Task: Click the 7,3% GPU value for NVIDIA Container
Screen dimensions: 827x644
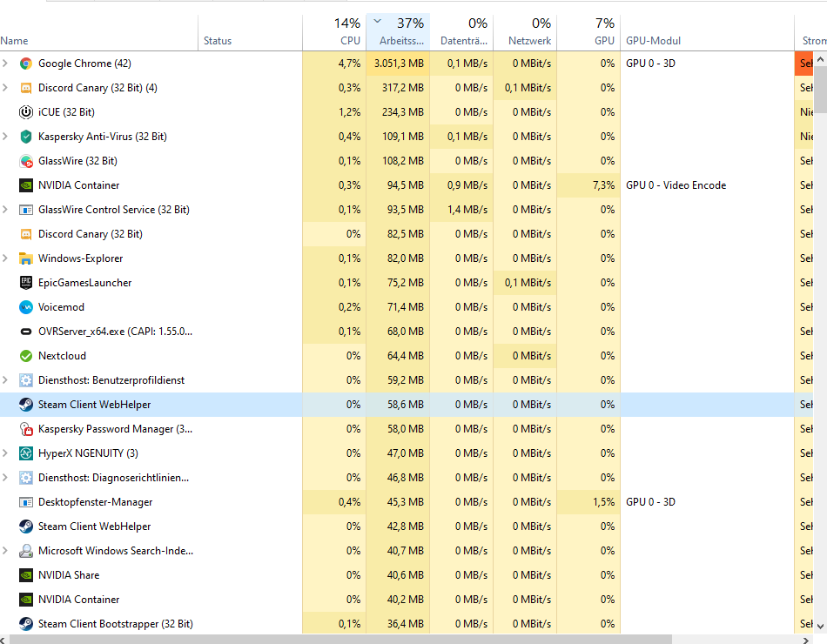Action: (588, 185)
